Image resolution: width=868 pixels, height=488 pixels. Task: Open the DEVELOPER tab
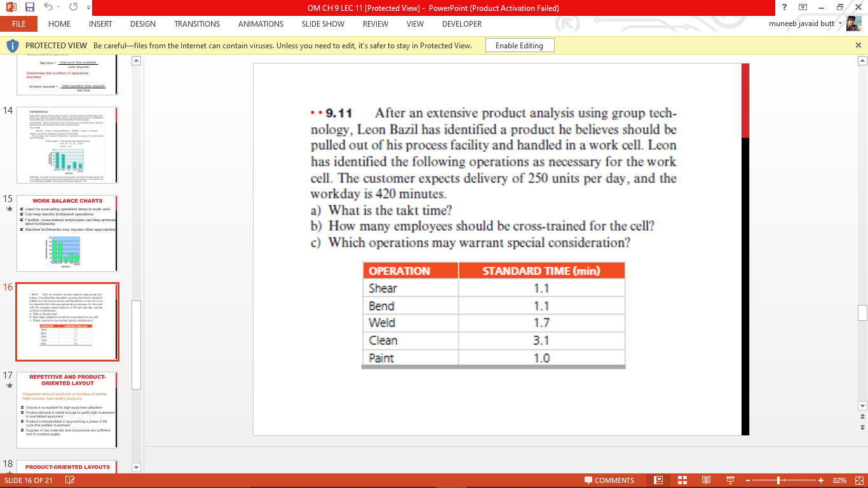pyautogui.click(x=461, y=24)
